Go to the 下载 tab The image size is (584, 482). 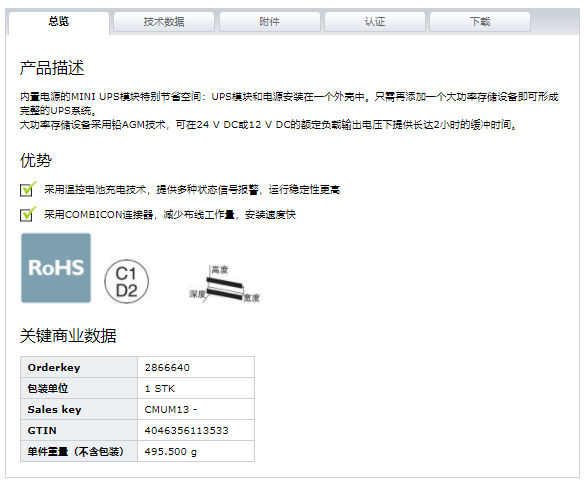coord(480,22)
